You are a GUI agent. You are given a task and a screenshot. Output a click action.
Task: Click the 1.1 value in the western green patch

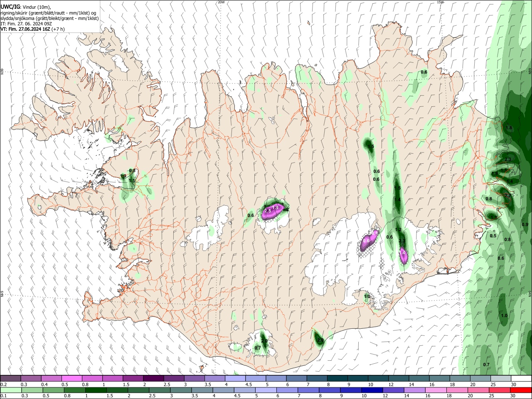(132, 181)
